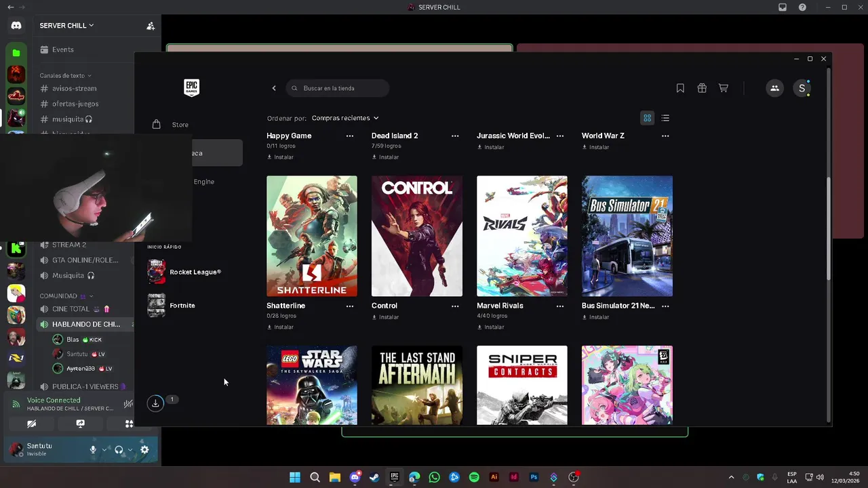Open Discord direct messages home icon

pos(16,26)
